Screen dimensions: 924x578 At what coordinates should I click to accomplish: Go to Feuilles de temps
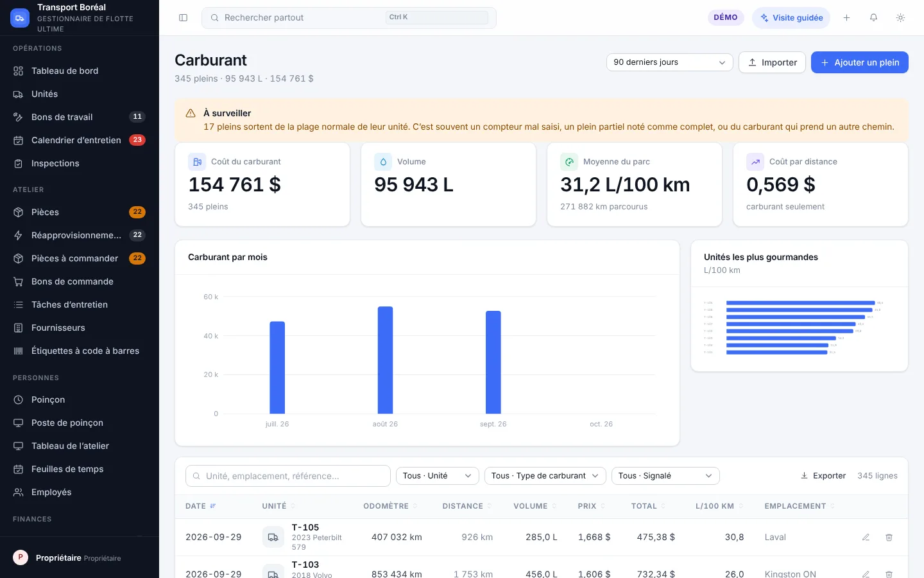pyautogui.click(x=80, y=469)
